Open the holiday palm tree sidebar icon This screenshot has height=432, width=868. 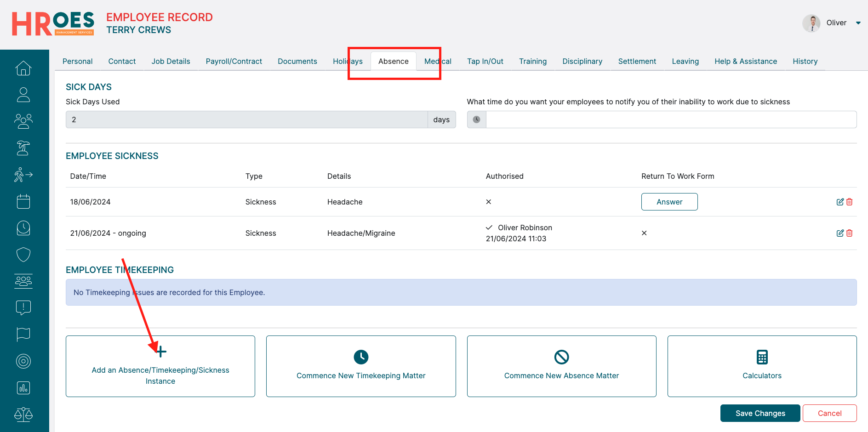pyautogui.click(x=23, y=148)
